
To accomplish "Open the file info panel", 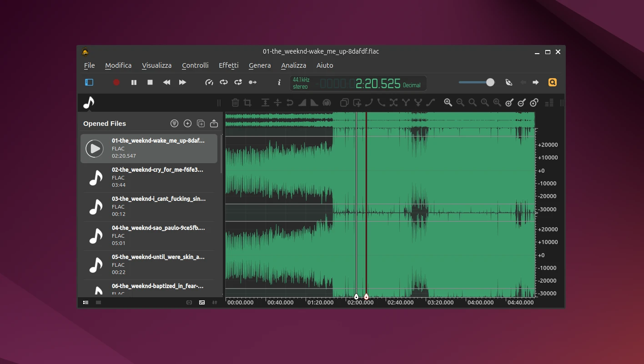I will click(x=279, y=82).
